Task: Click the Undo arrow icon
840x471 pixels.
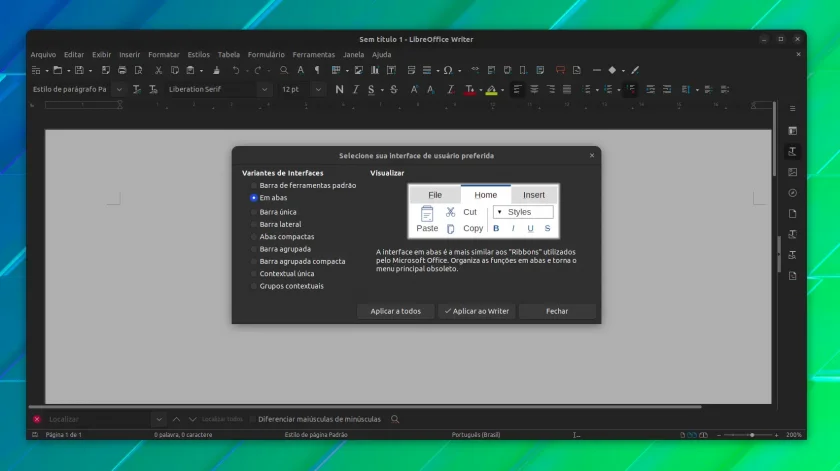Action: [x=236, y=70]
